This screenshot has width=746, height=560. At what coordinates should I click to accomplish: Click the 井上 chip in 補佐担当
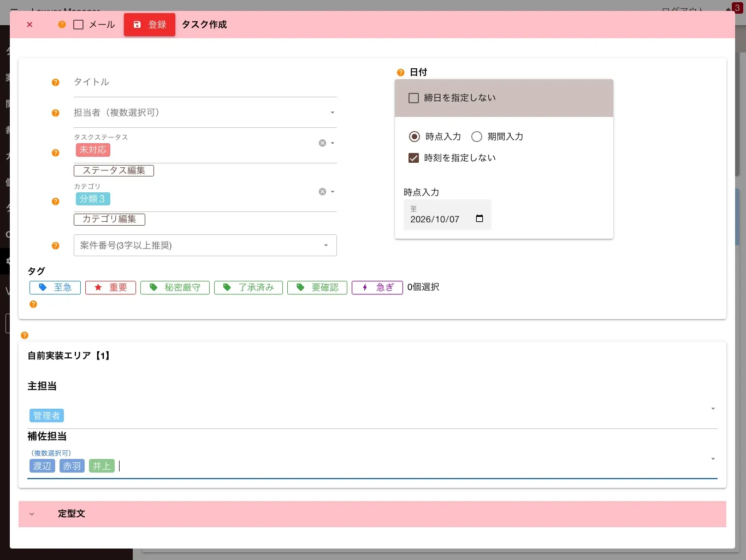click(102, 466)
